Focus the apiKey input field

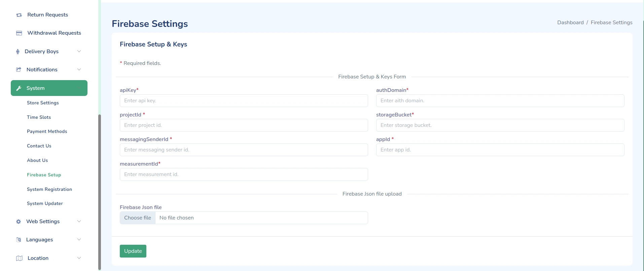click(244, 101)
